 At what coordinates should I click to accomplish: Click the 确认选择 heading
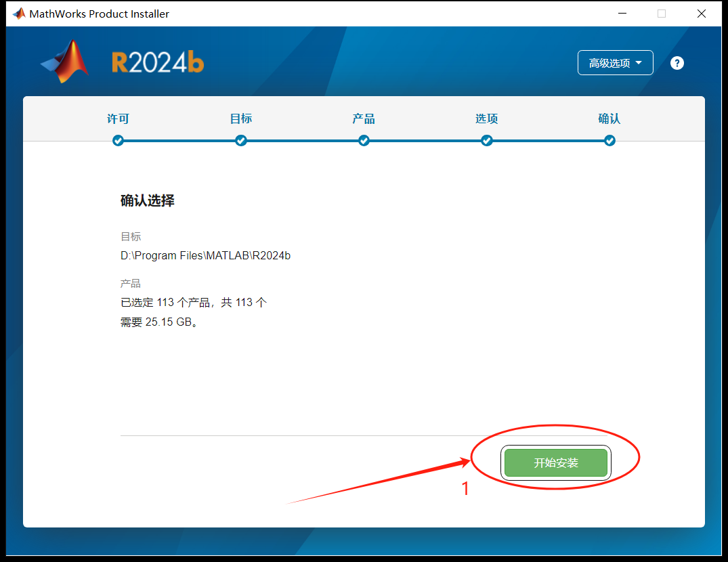point(147,200)
